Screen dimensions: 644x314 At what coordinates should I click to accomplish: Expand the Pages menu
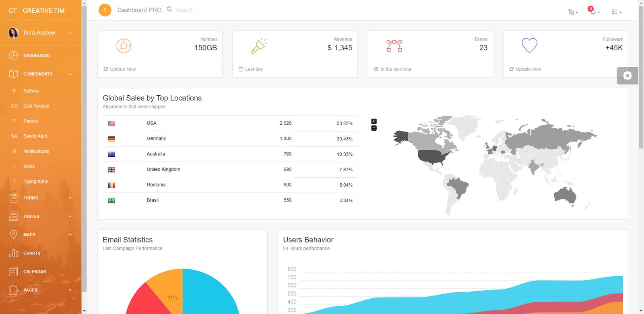70,290
